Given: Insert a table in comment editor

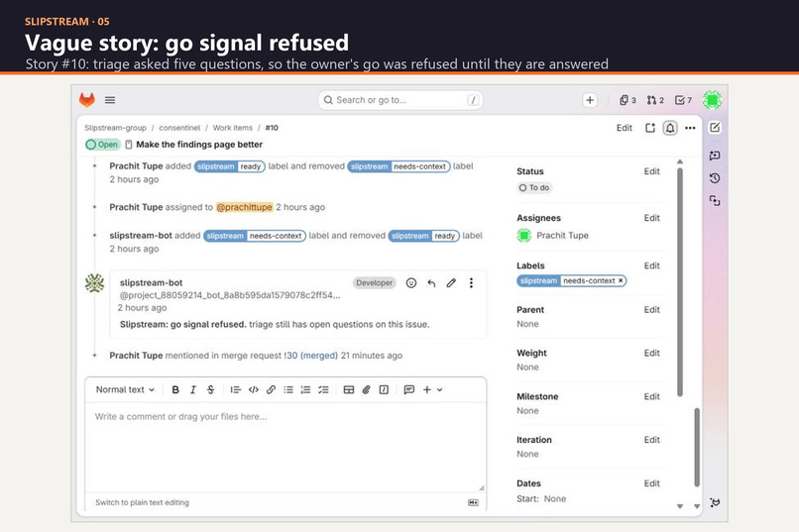Looking at the screenshot, I should pyautogui.click(x=349, y=390).
